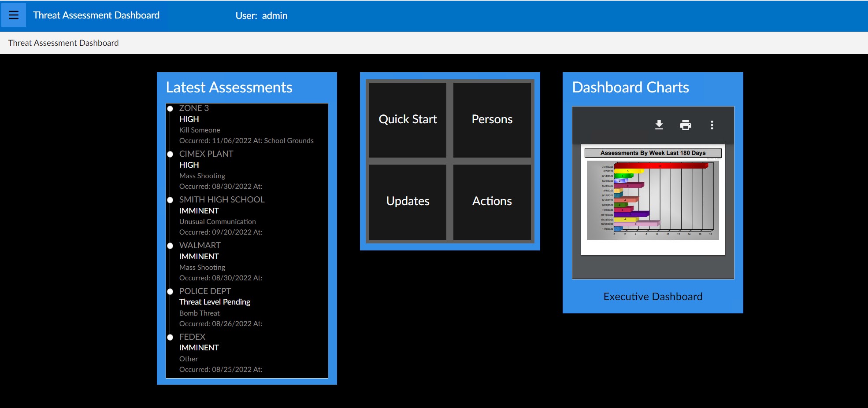Open the SMITH HIGH SCHOOL assessment
This screenshot has height=408, width=868.
pyautogui.click(x=222, y=200)
